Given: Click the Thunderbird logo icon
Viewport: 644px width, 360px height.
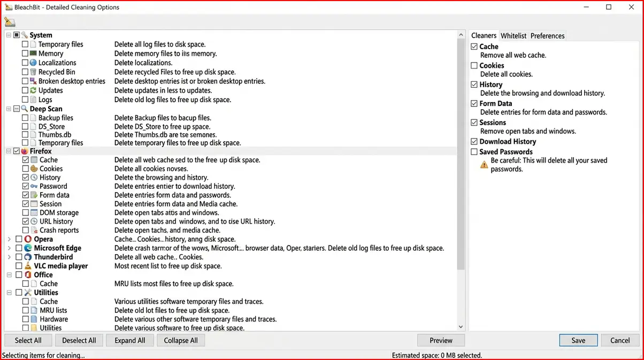Looking at the screenshot, I should point(28,257).
